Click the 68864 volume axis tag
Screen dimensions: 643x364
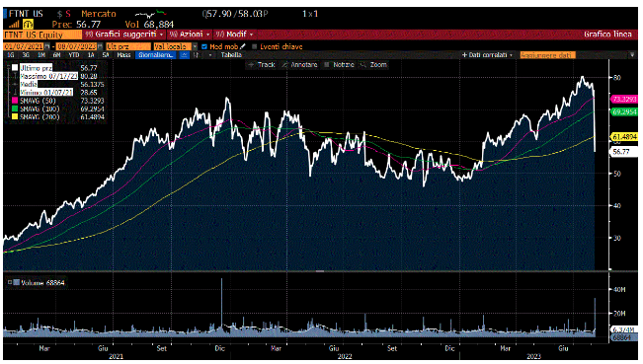click(624, 337)
